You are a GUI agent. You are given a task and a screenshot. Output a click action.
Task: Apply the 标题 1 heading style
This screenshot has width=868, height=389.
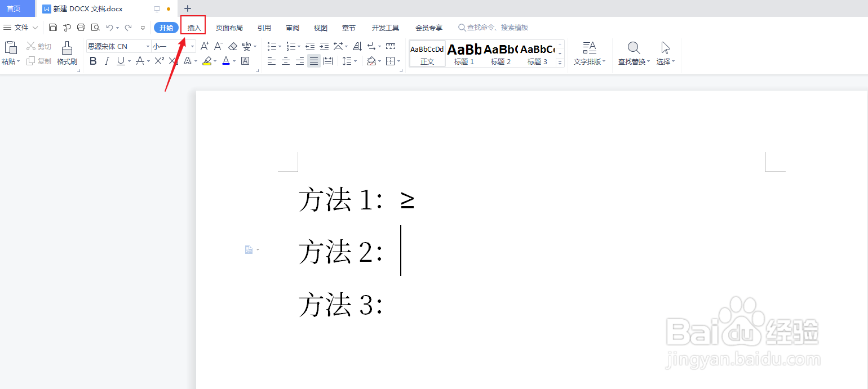coord(463,53)
